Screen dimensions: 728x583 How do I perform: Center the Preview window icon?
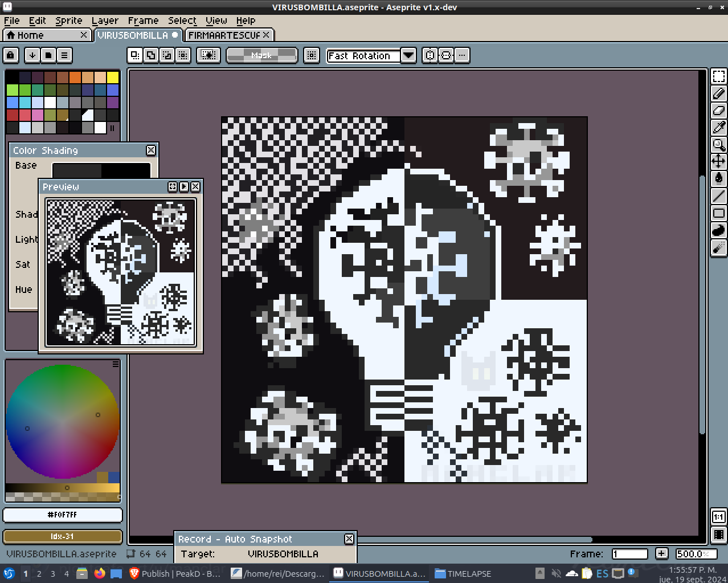(173, 186)
